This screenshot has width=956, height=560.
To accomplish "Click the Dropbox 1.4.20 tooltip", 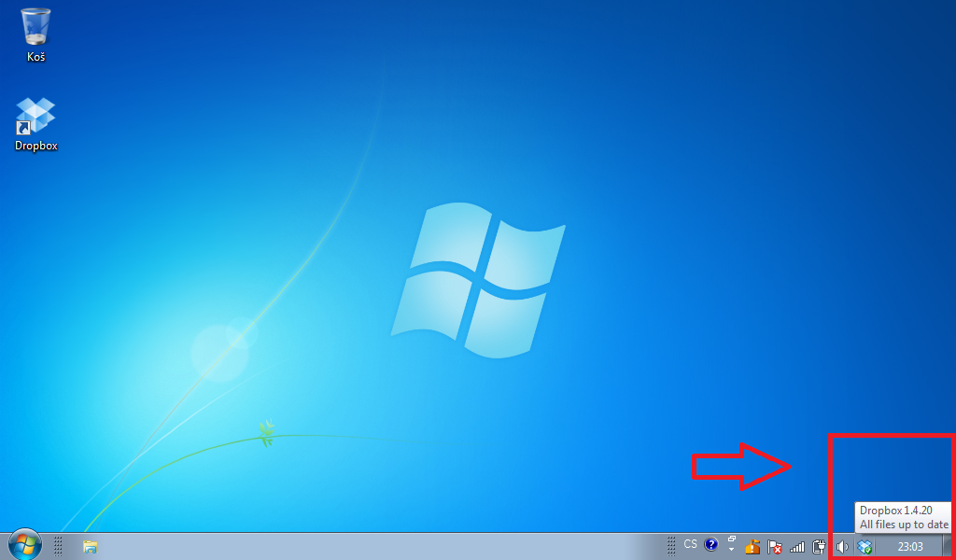I will click(903, 517).
